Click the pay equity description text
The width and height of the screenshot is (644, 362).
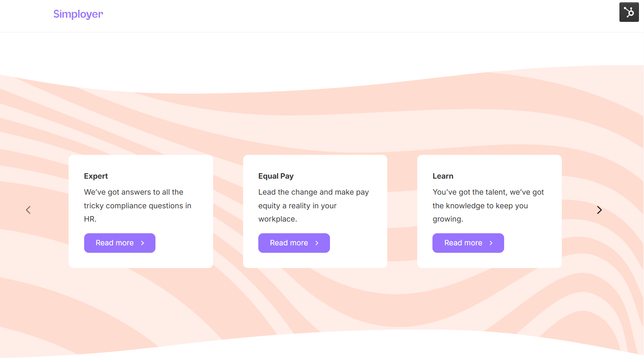click(313, 206)
